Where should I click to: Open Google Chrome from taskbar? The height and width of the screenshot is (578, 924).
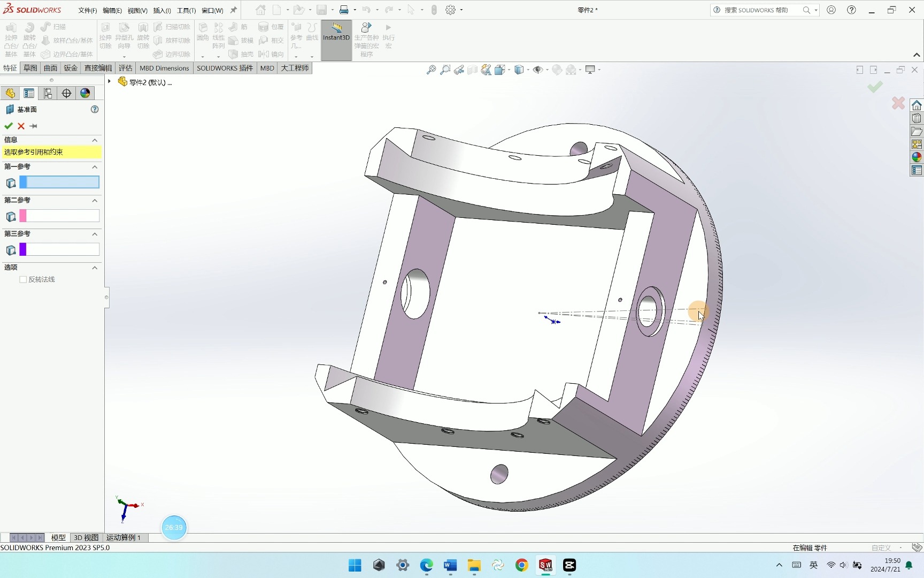pos(522,565)
